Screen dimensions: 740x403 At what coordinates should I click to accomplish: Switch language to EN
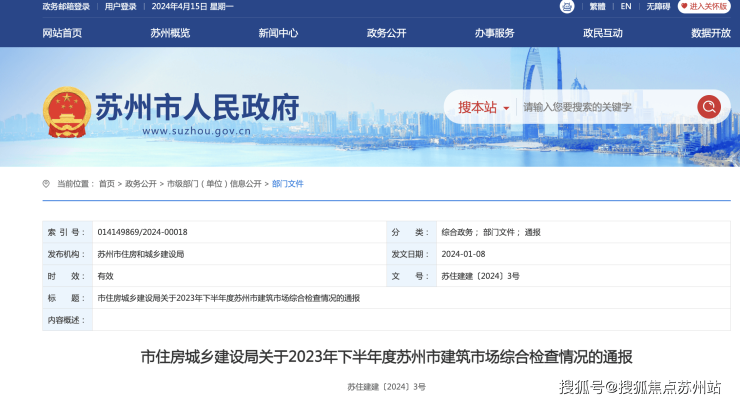click(x=626, y=7)
